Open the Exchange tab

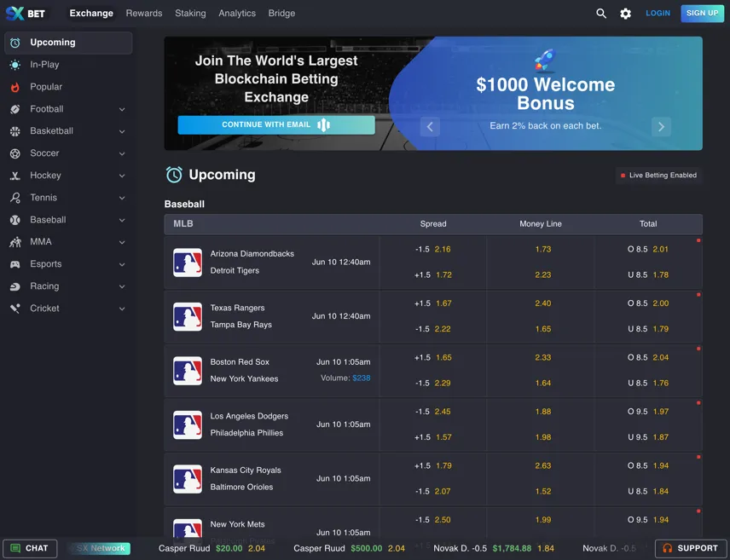pyautogui.click(x=91, y=13)
